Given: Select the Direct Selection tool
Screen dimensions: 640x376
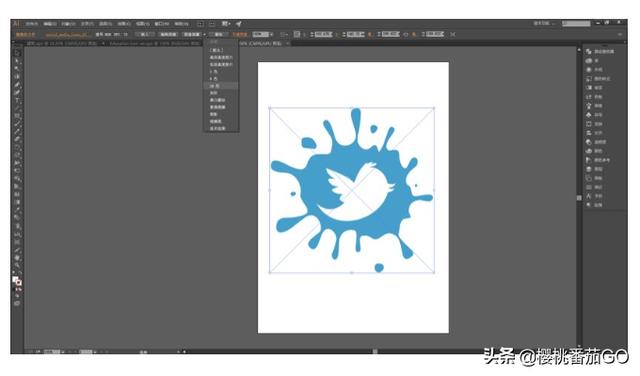Looking at the screenshot, I should click(17, 61).
